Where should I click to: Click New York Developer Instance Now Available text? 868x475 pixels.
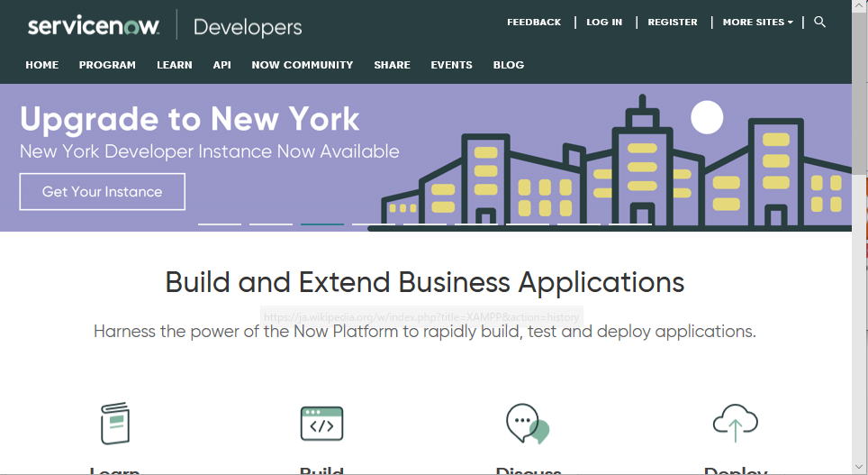click(x=209, y=151)
